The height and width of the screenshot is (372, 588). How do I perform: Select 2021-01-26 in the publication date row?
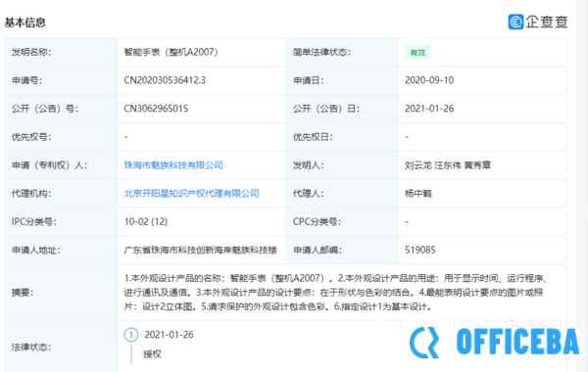(429, 109)
